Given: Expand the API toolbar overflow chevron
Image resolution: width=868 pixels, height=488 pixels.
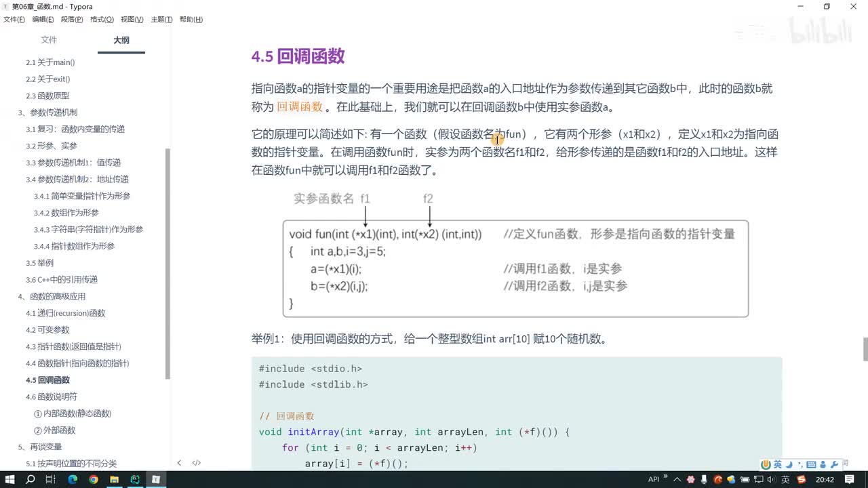Looking at the screenshot, I should click(665, 477).
